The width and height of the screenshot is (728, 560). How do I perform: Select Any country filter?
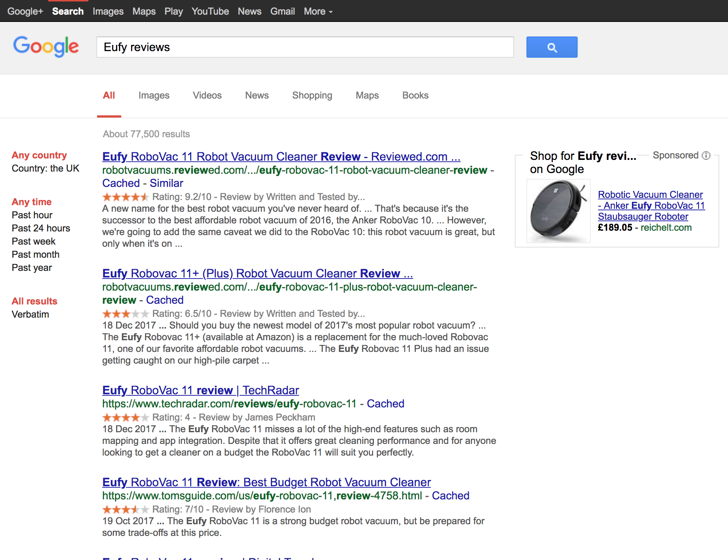(39, 155)
